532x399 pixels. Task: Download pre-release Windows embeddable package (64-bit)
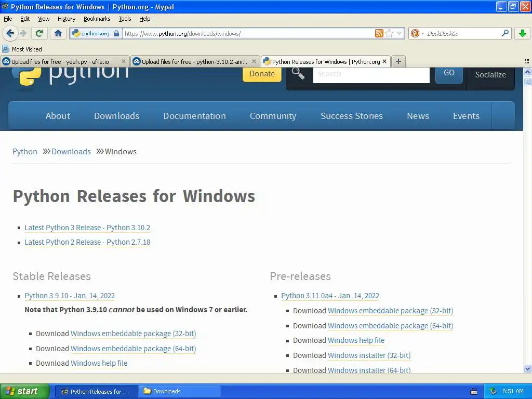(391, 326)
